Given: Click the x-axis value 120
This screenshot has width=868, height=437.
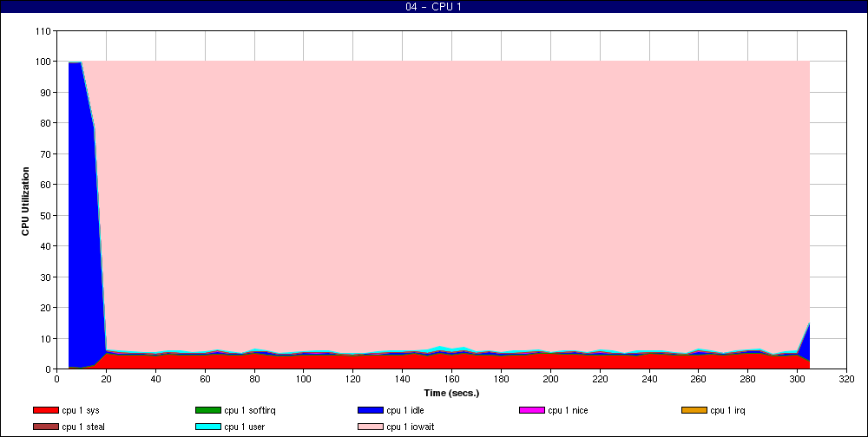Looking at the screenshot, I should pos(352,379).
